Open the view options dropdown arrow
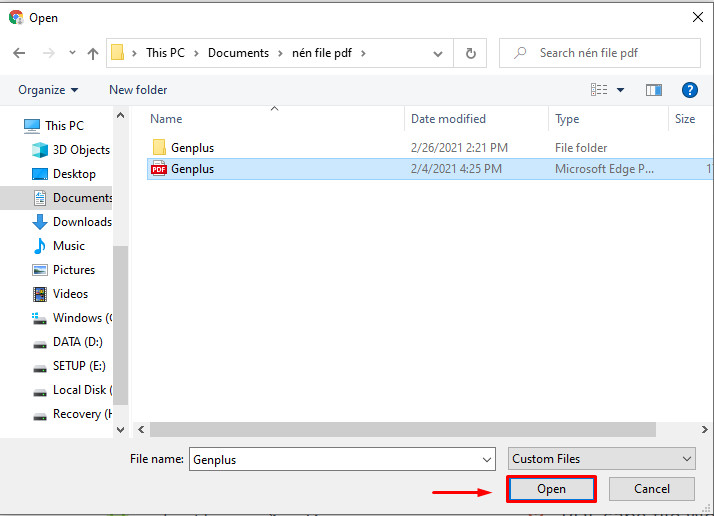Screen dimensions: 714x516 [x=620, y=90]
